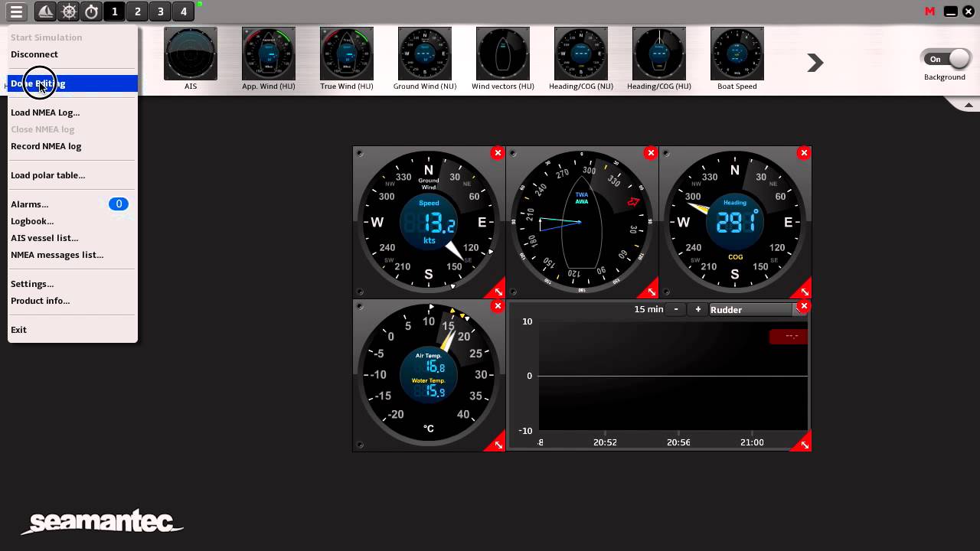This screenshot has width=980, height=551.
Task: Click resize handle of Ground Wind gauge
Action: click(498, 291)
